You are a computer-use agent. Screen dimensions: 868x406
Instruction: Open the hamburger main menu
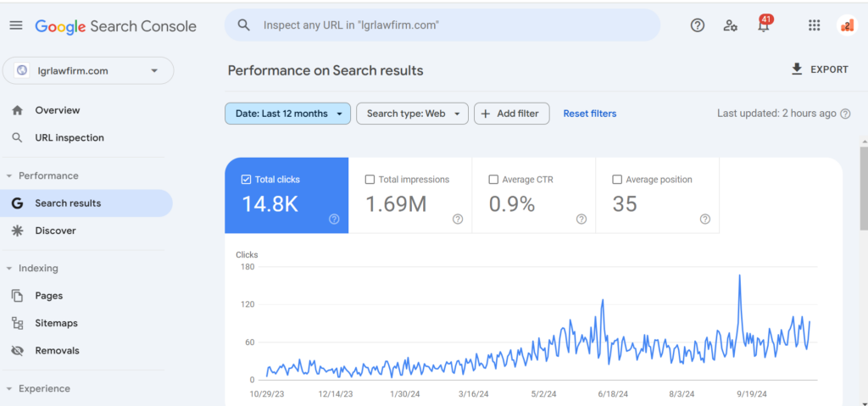coord(16,25)
